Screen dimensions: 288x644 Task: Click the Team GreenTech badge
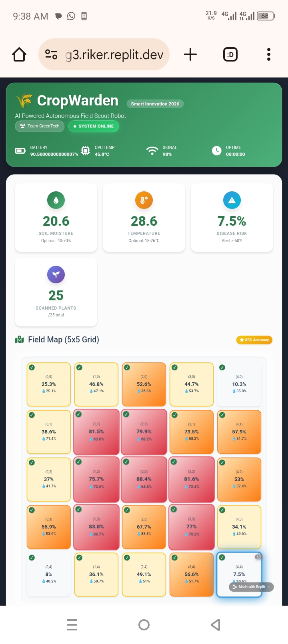pos(40,126)
